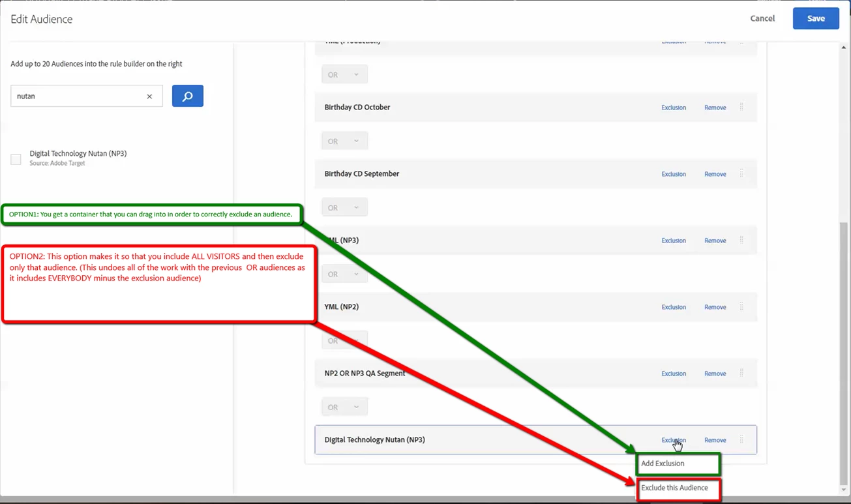Open the OR dropdown above Birthday CD October
851x504 pixels.
344,74
